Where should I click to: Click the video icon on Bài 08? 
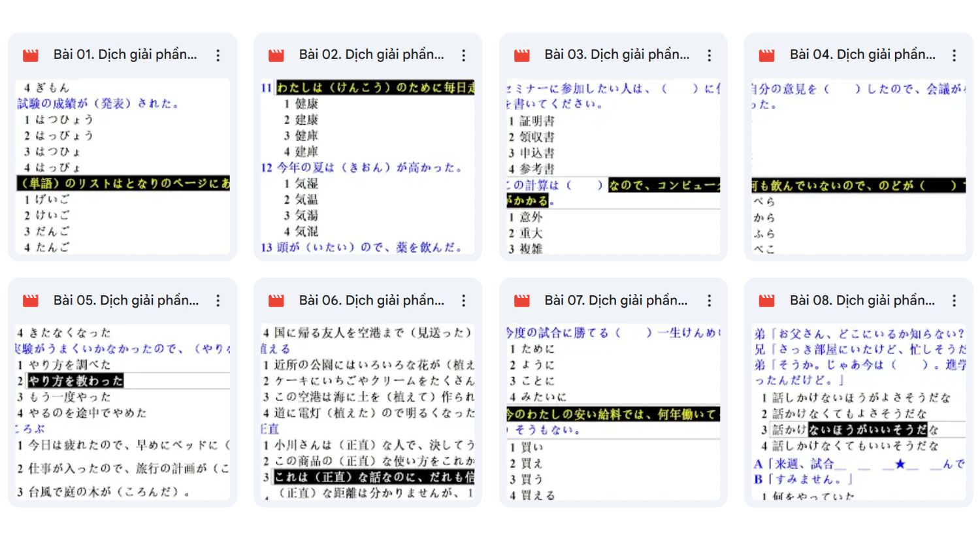pos(766,301)
